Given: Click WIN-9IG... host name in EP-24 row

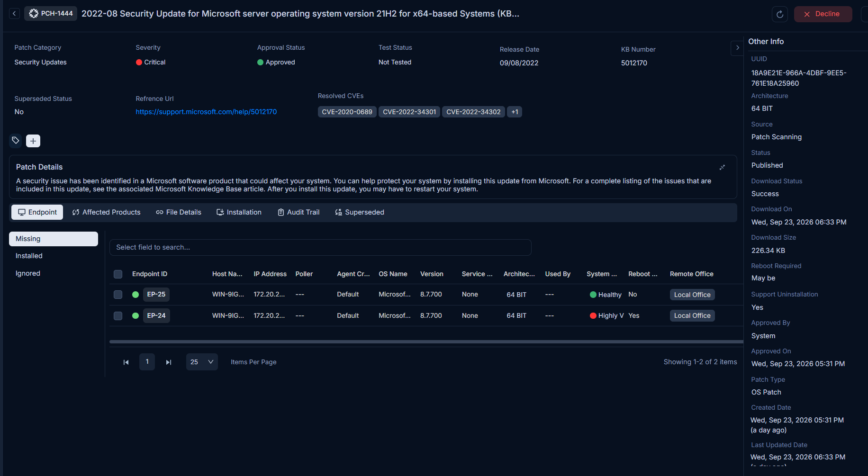Looking at the screenshot, I should [228, 315].
